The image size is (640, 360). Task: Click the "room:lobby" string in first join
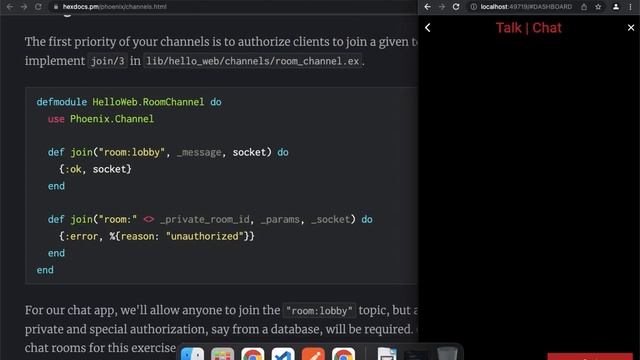point(132,152)
